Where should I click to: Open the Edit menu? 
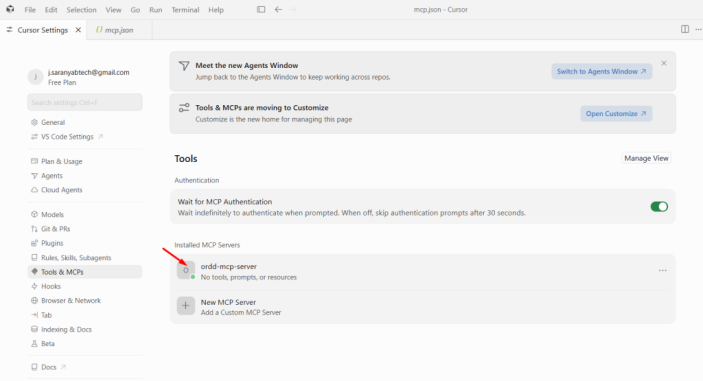[51, 9]
